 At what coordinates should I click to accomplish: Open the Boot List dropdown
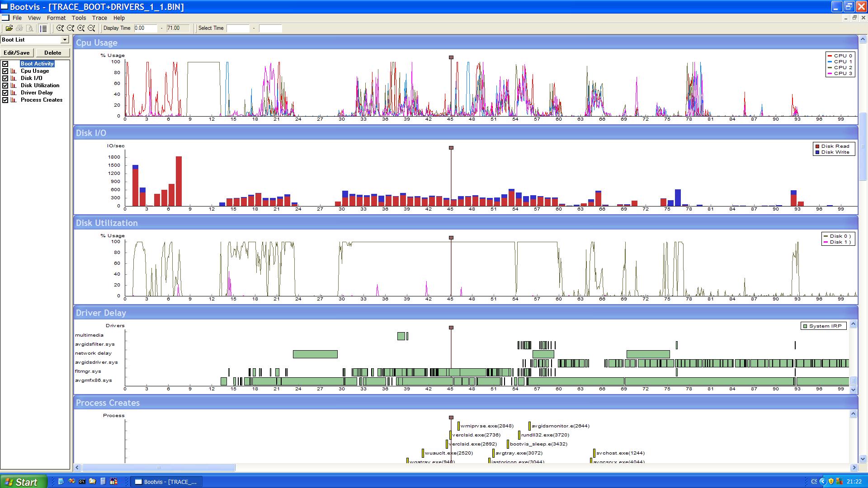(65, 40)
